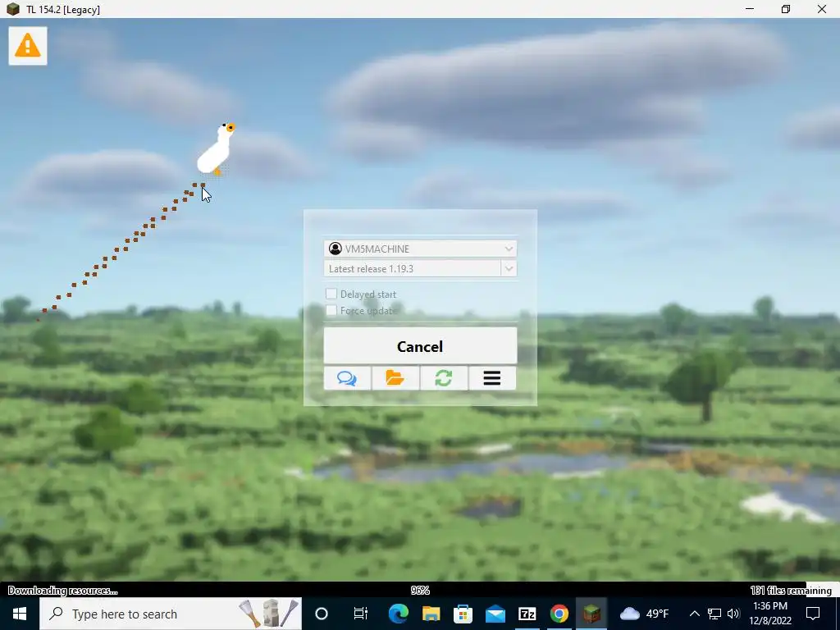Minimize the TL 154.2 Legacy window

click(750, 9)
